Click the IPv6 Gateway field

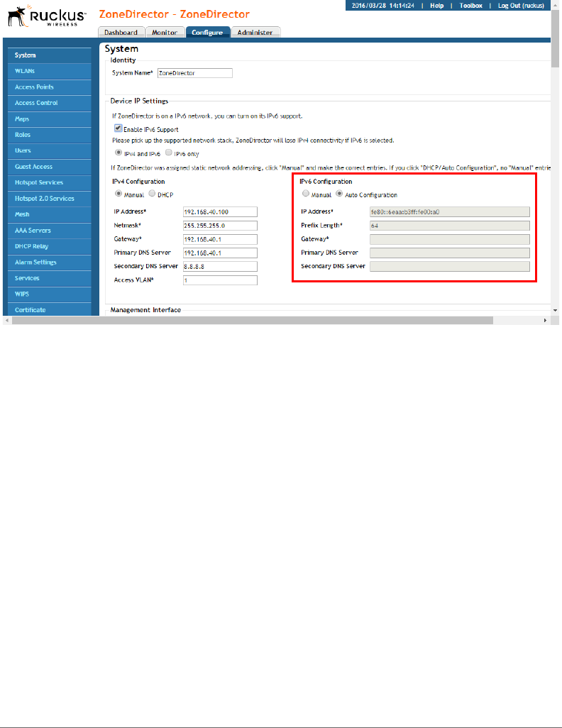(x=450, y=240)
